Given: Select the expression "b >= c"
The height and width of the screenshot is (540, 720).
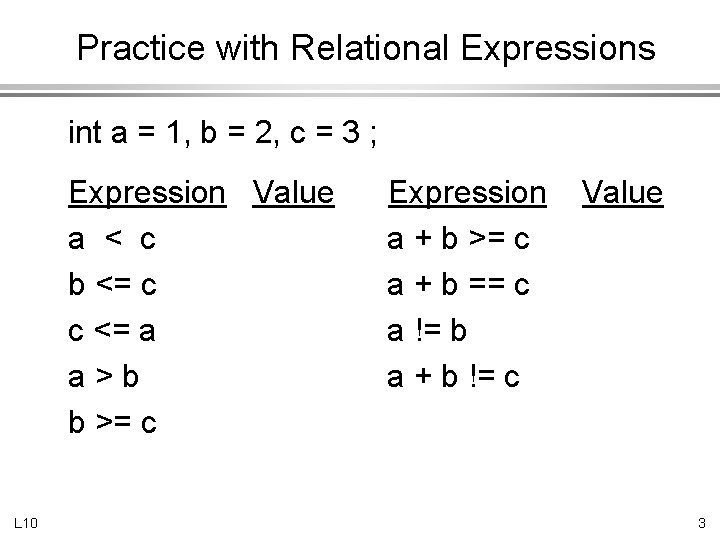Looking at the screenshot, I should [x=112, y=423].
